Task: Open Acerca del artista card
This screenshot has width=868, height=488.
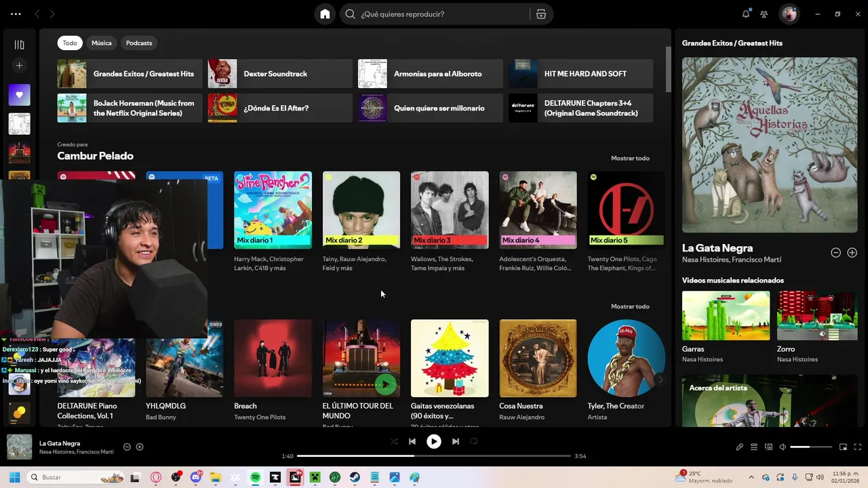Action: [770, 401]
